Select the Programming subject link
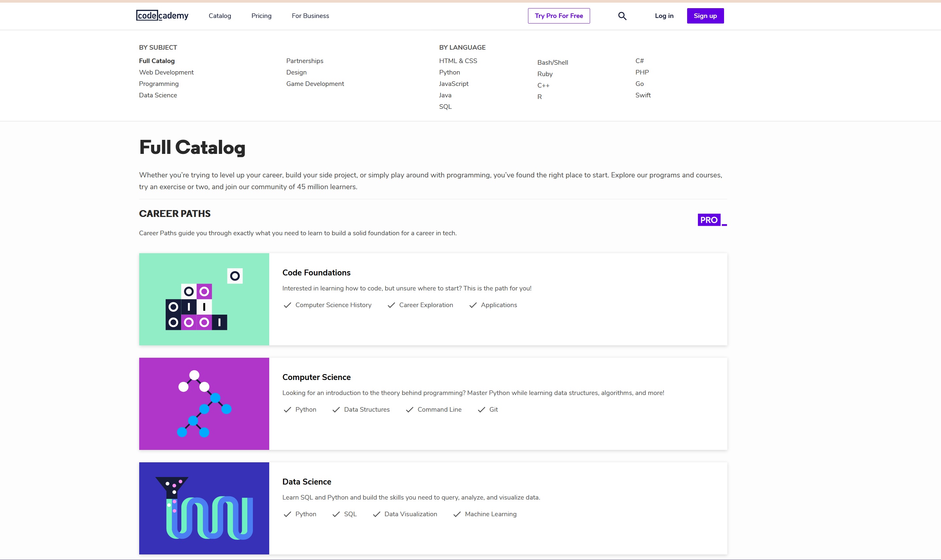Image resolution: width=941 pixels, height=560 pixels. [158, 84]
